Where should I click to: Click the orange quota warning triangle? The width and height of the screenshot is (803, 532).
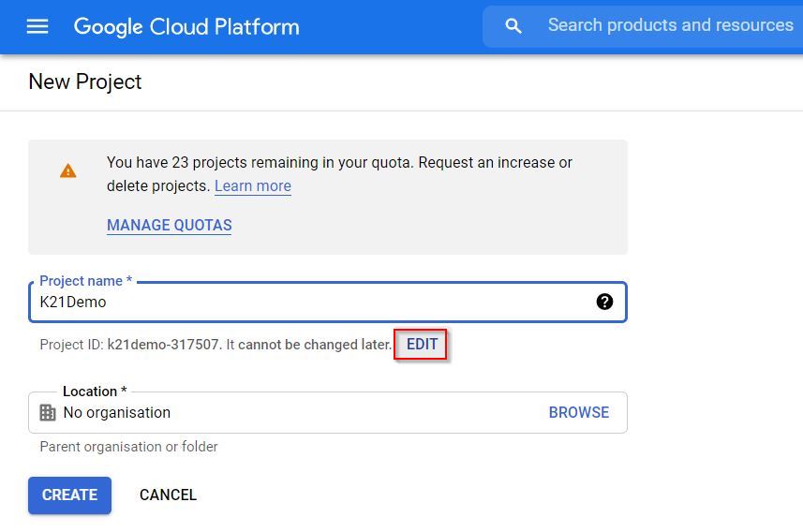pos(68,171)
